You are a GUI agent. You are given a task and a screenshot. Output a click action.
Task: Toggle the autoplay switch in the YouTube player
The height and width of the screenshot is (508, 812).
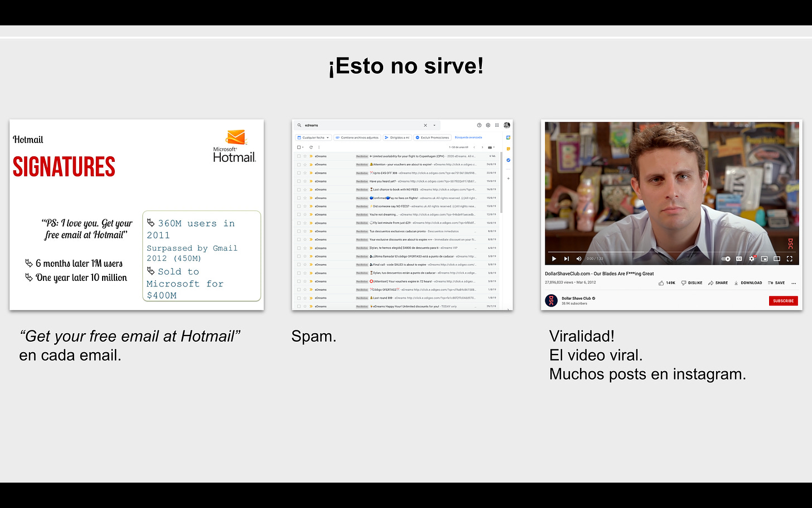[726, 258]
